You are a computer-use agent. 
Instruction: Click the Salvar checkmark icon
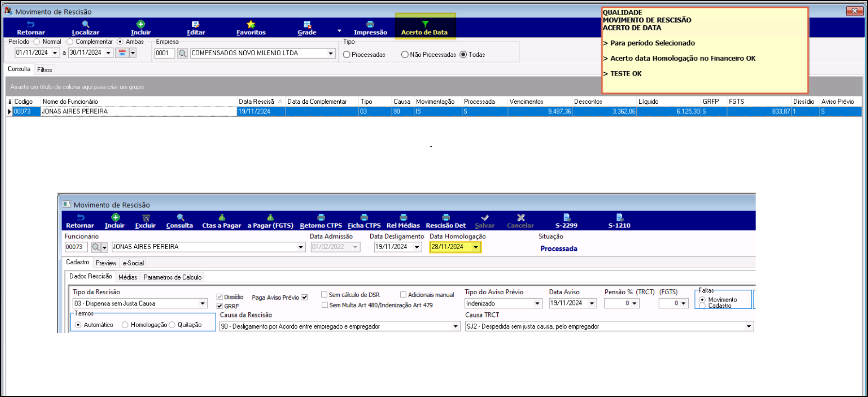[x=485, y=222]
